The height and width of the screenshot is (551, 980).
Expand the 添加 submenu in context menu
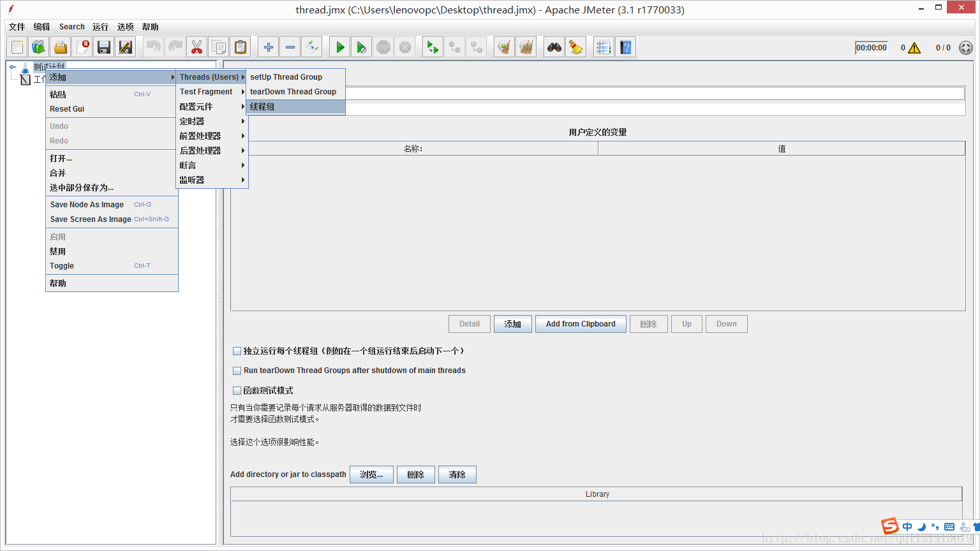tap(112, 77)
